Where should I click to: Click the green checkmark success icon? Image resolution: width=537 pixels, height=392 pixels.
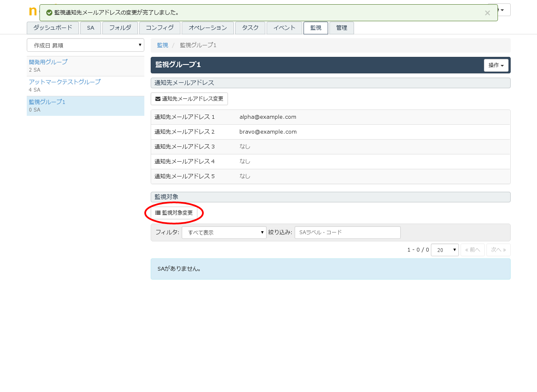[49, 13]
